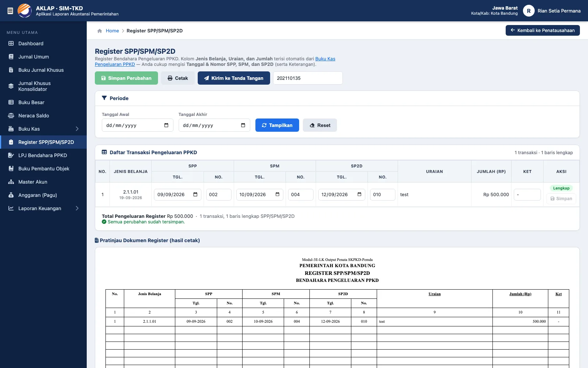Click the Tampilkan button

pyautogui.click(x=277, y=125)
